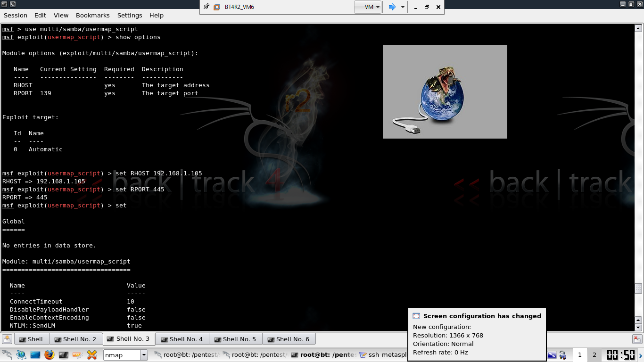Open the BackTrack dragon start menu

(x=7, y=354)
